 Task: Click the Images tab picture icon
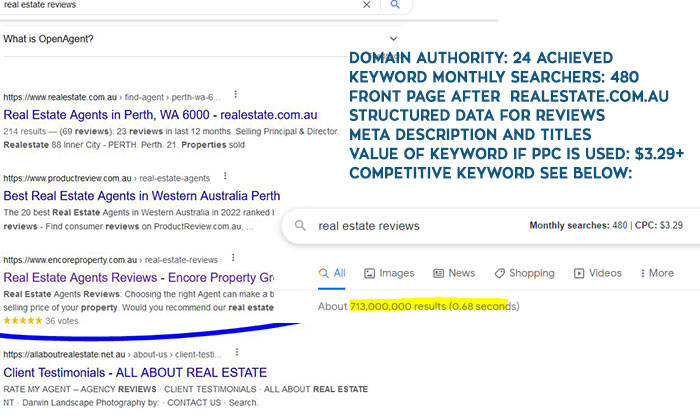pyautogui.click(x=370, y=274)
